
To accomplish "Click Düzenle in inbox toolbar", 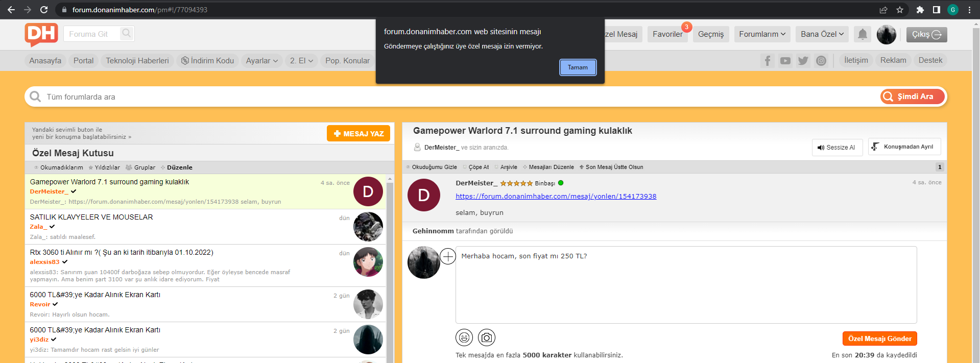I will point(177,167).
